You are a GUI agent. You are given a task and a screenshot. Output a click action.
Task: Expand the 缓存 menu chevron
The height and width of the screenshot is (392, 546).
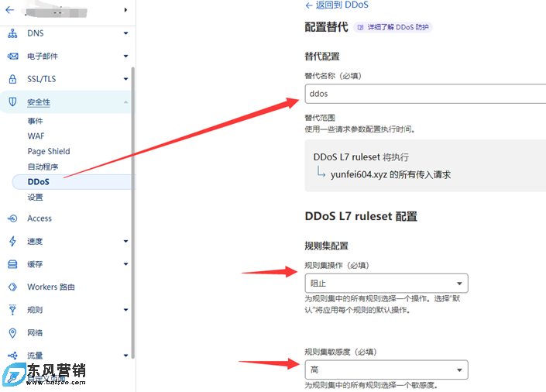point(125,264)
